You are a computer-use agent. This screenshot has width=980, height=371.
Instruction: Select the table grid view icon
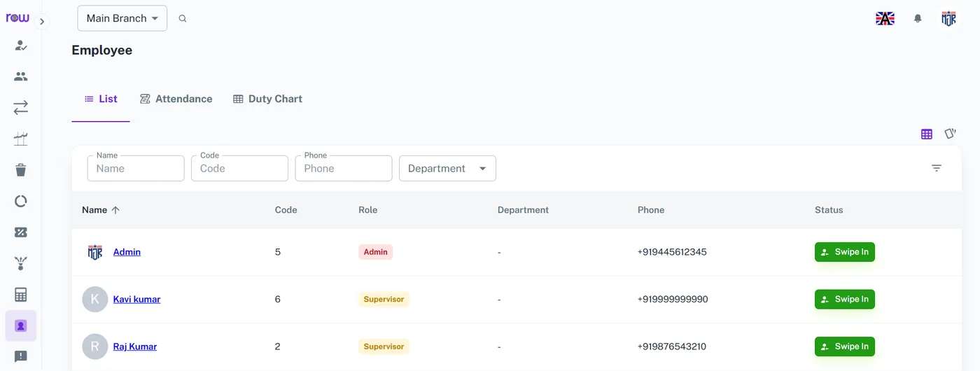[927, 134]
